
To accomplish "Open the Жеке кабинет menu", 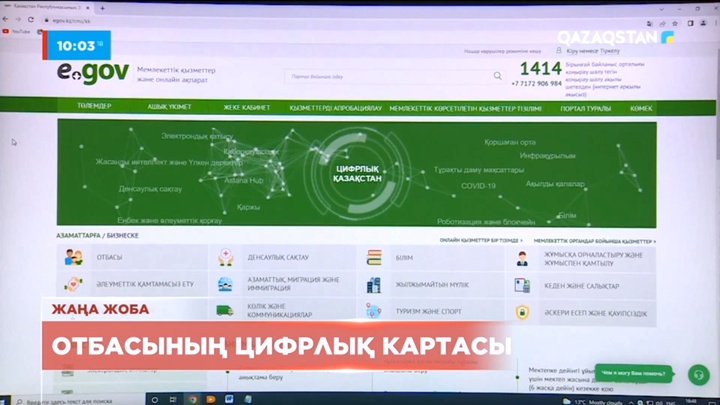I will point(247,107).
